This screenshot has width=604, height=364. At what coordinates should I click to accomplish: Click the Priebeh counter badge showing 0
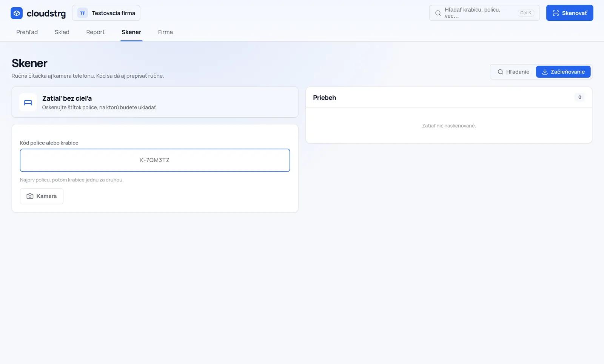coord(580,97)
